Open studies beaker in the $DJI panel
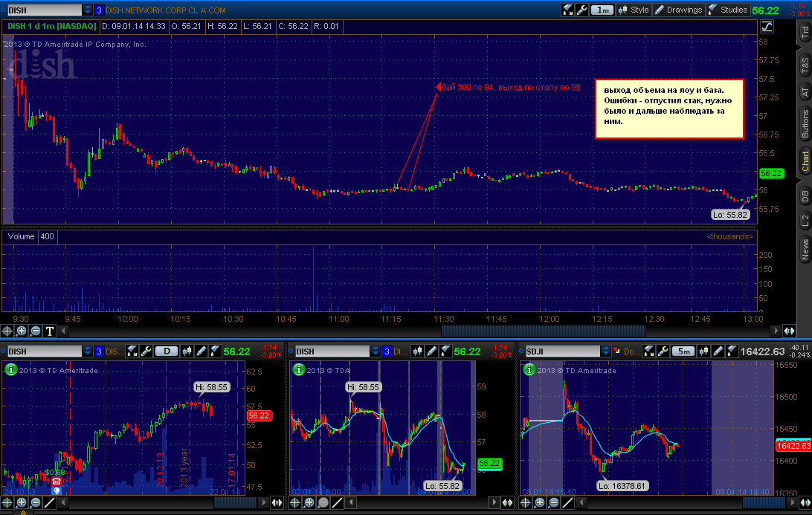This screenshot has width=812, height=515. coord(732,352)
